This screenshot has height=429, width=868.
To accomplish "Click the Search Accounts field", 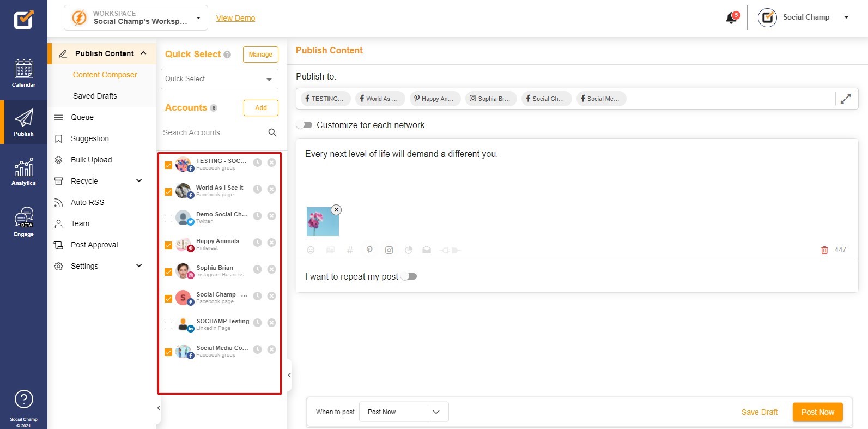I will 213,132.
